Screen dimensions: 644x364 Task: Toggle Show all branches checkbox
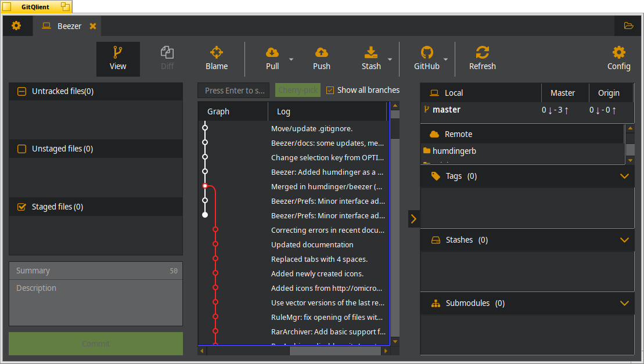tap(330, 91)
